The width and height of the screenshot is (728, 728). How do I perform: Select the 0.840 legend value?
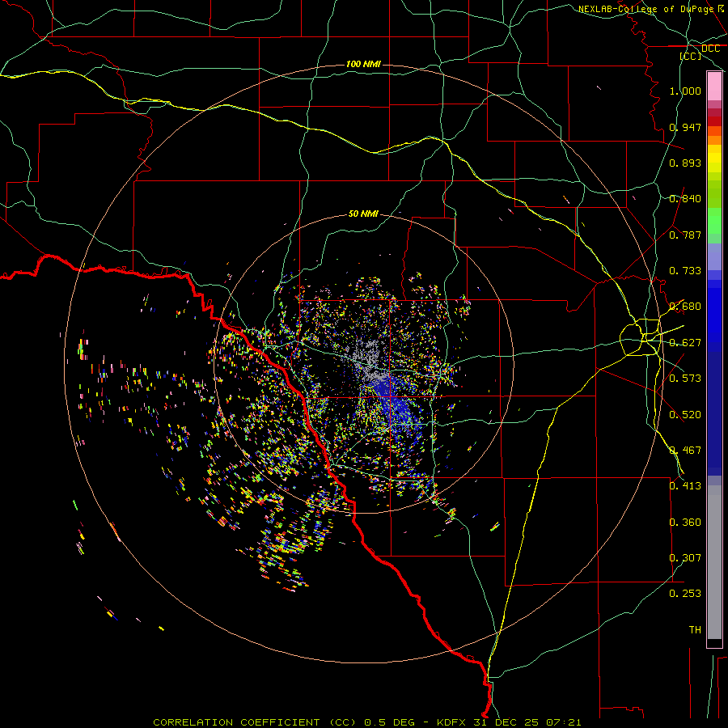point(685,199)
